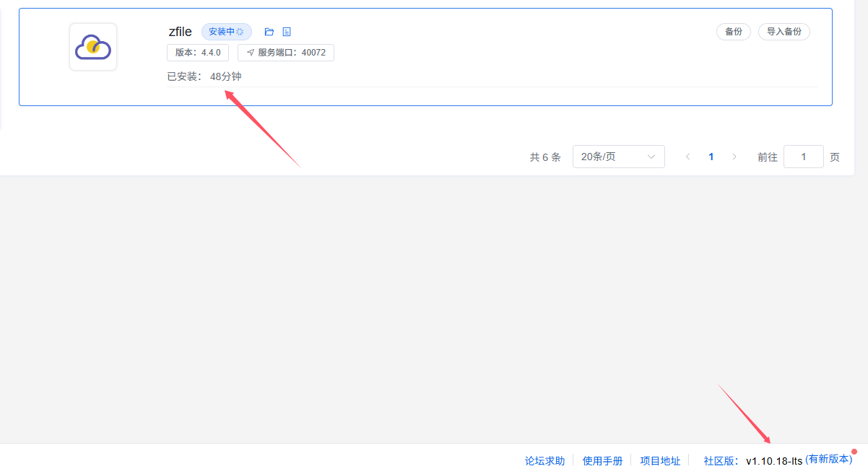
Task: Click the v1.10.18-lts version text
Action: pyautogui.click(x=773, y=460)
